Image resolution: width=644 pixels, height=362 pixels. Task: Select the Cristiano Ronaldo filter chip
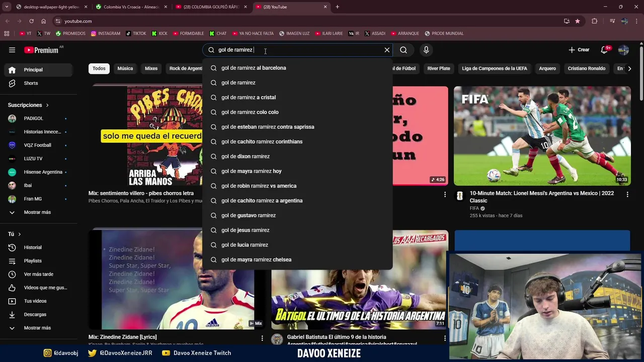587,68
